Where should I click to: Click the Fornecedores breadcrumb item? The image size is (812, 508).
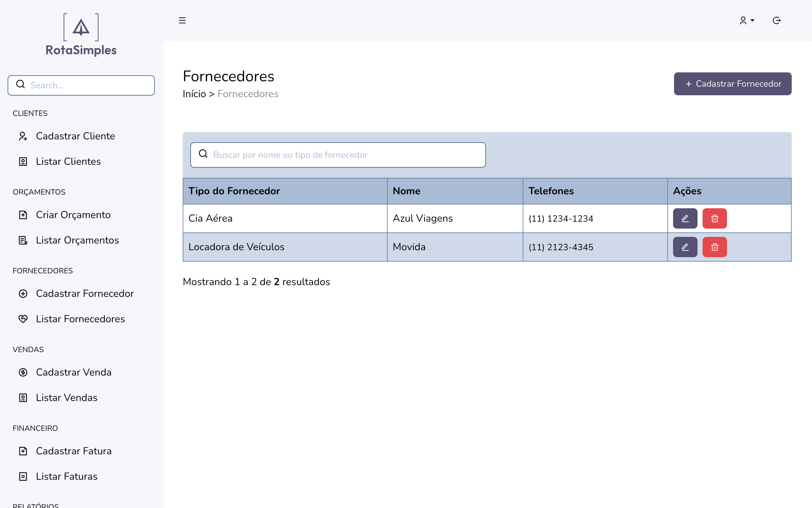click(x=248, y=94)
